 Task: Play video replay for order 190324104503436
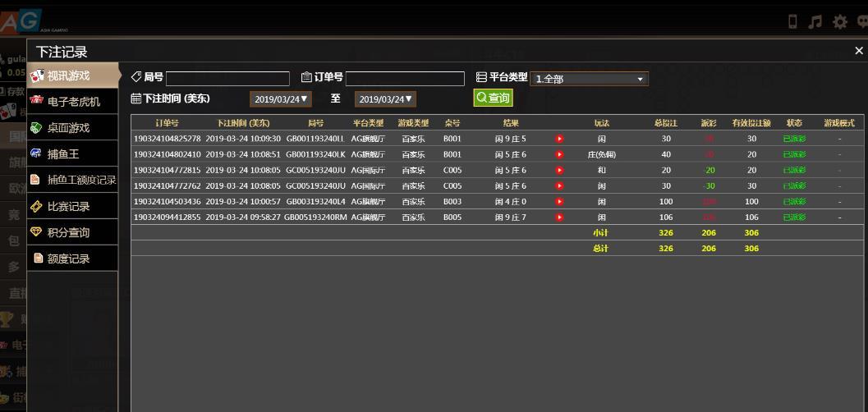pyautogui.click(x=559, y=202)
